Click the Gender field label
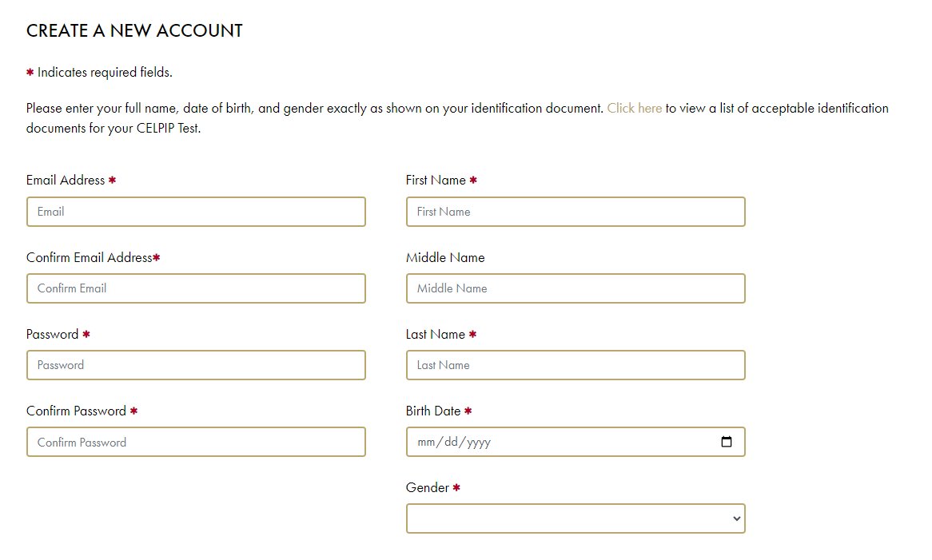 tap(428, 487)
